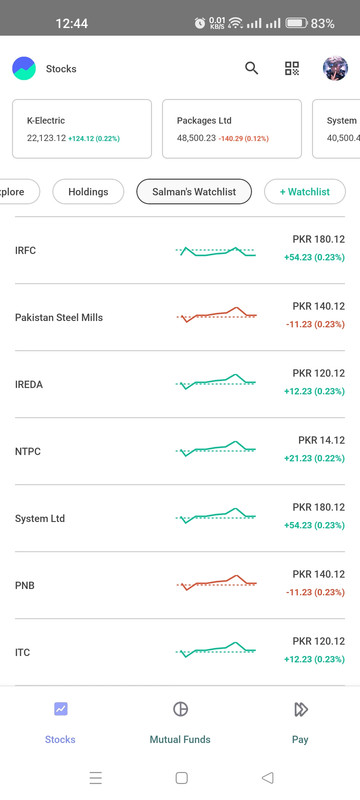This screenshot has height=800, width=360.
Task: Tap the QR code scanner icon
Action: coord(292,68)
